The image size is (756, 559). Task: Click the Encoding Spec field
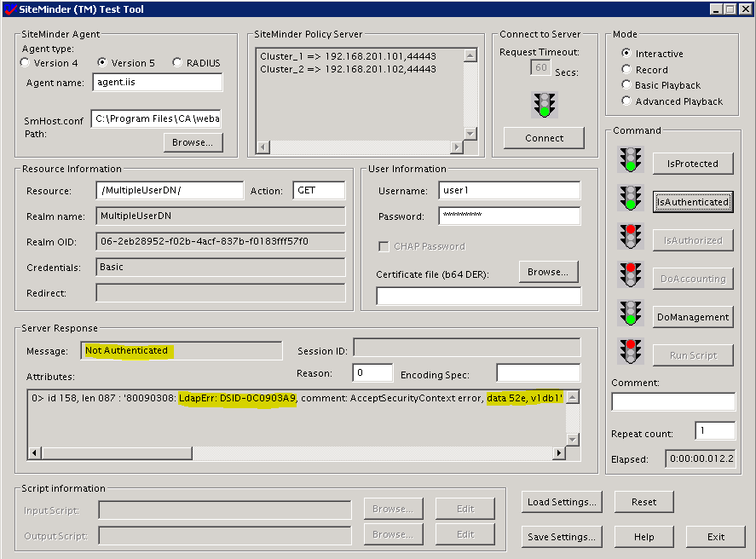click(x=539, y=372)
